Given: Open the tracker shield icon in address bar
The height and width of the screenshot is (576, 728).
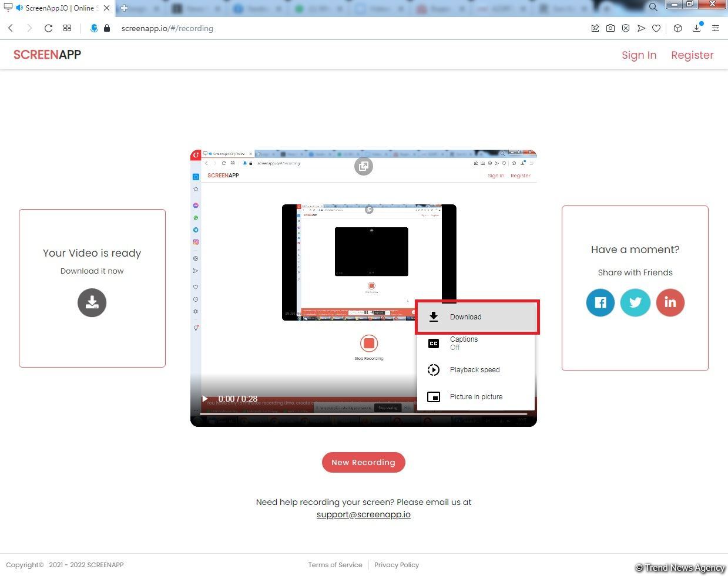Looking at the screenshot, I should click(94, 28).
